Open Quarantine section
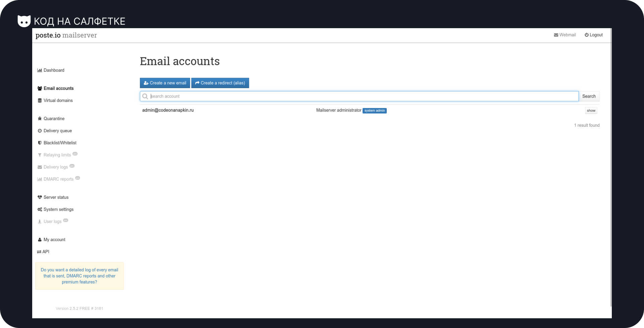This screenshot has height=328, width=644. point(51,119)
